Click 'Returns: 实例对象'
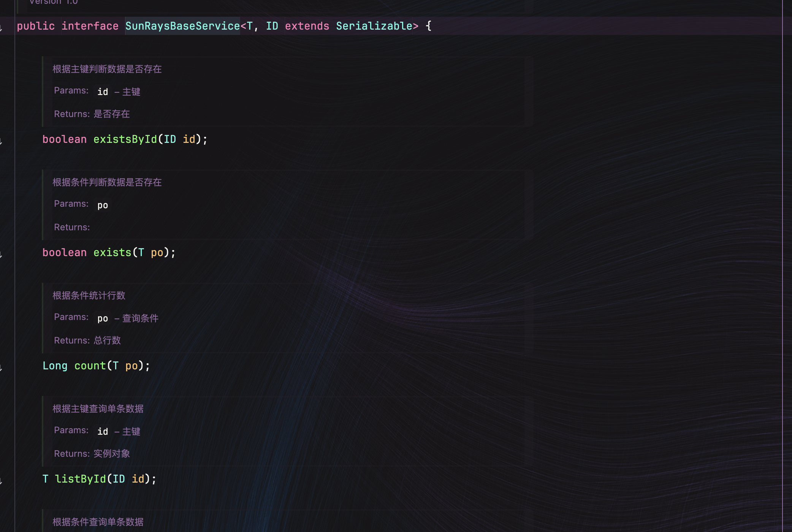792x532 pixels. (92, 453)
